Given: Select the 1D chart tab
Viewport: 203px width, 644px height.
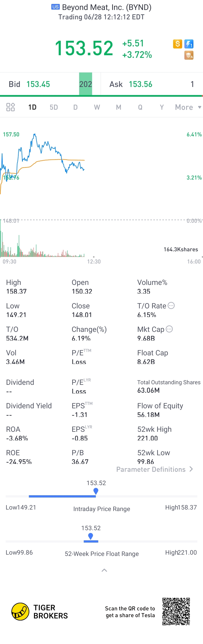Looking at the screenshot, I should (32, 107).
